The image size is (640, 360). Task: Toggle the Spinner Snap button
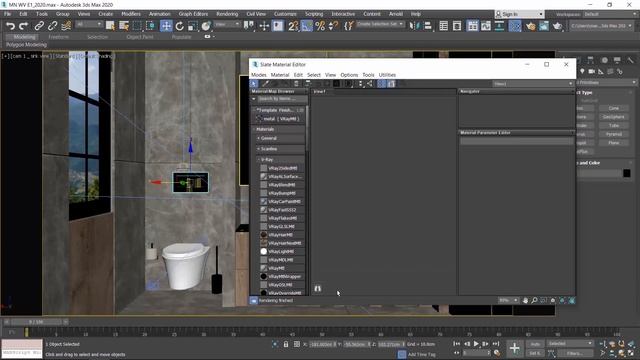tap(334, 26)
